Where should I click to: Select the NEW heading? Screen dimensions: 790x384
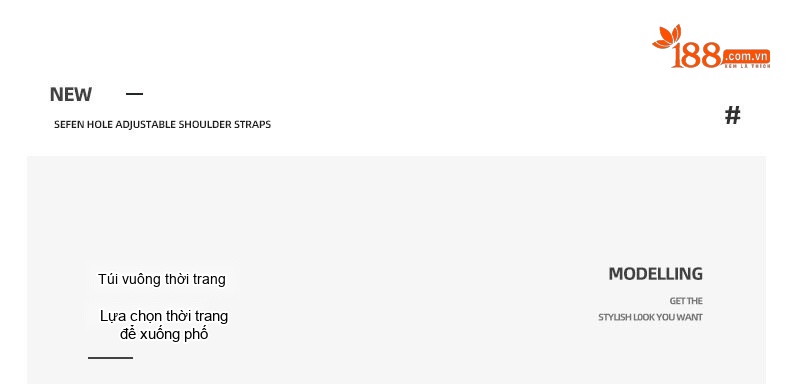point(71,94)
